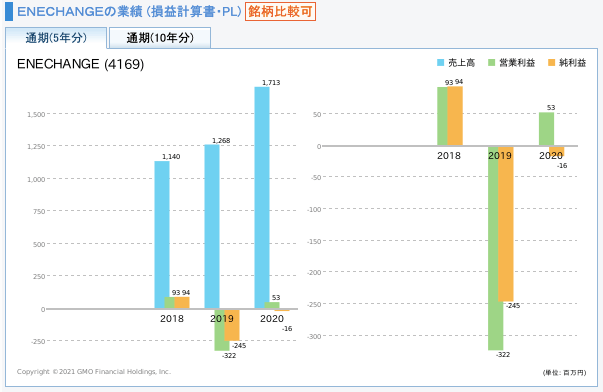The image size is (603, 392).
Task: Toggle the 純利益 legend label
Action: click(573, 63)
